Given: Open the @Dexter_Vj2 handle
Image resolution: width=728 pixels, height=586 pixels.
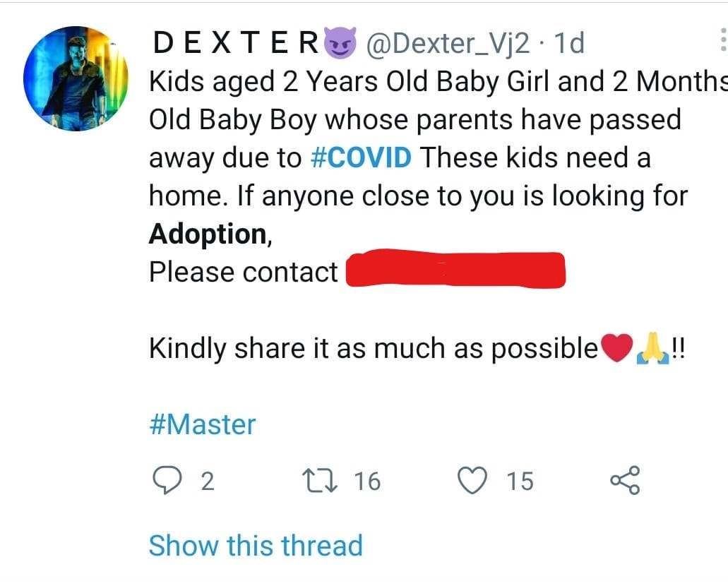Looking at the screenshot, I should coord(446,44).
